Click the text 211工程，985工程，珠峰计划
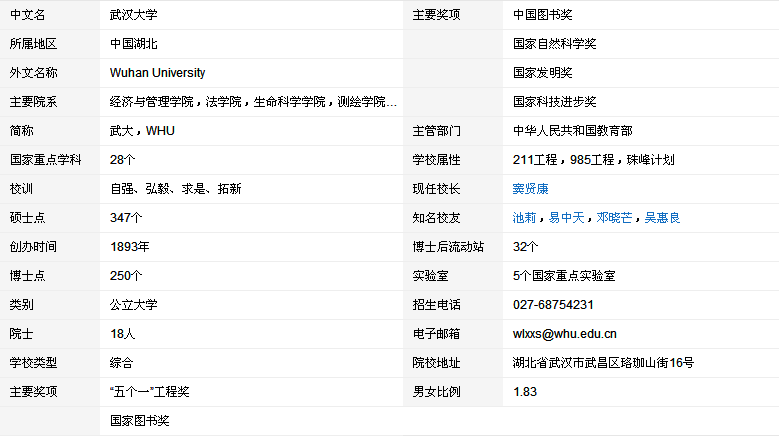779x437 pixels. 594,159
